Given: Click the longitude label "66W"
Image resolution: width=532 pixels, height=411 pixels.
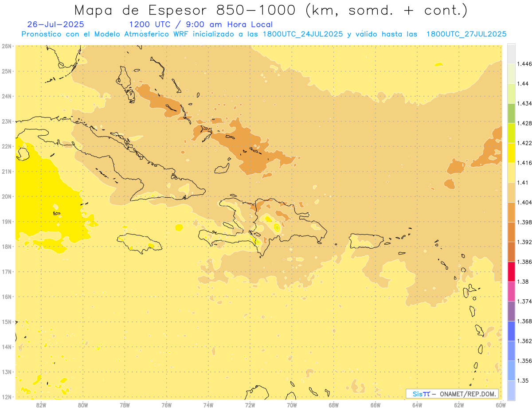Looking at the screenshot, I should (x=376, y=405).
